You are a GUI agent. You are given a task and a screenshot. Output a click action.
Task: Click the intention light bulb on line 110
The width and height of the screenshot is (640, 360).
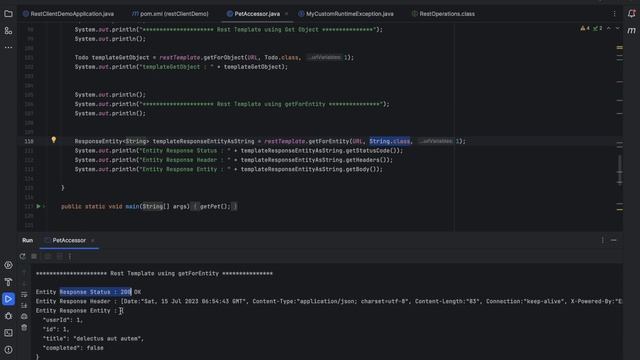[53, 140]
